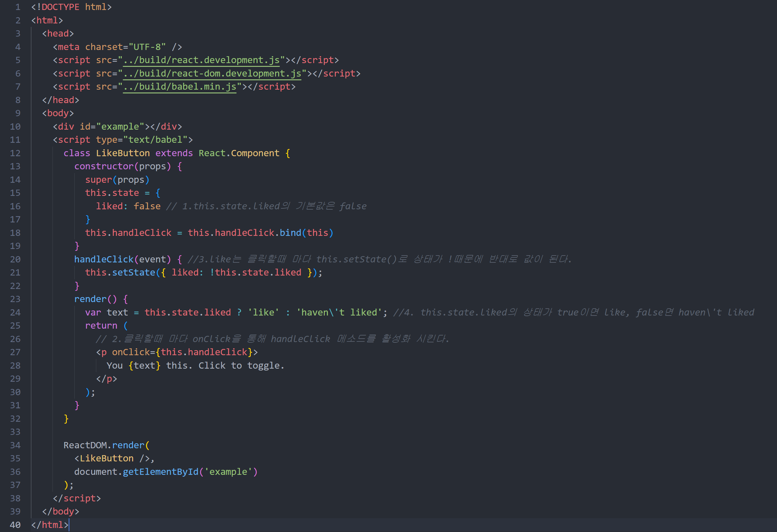Click the setState method call
777x532 pixels.
133,272
